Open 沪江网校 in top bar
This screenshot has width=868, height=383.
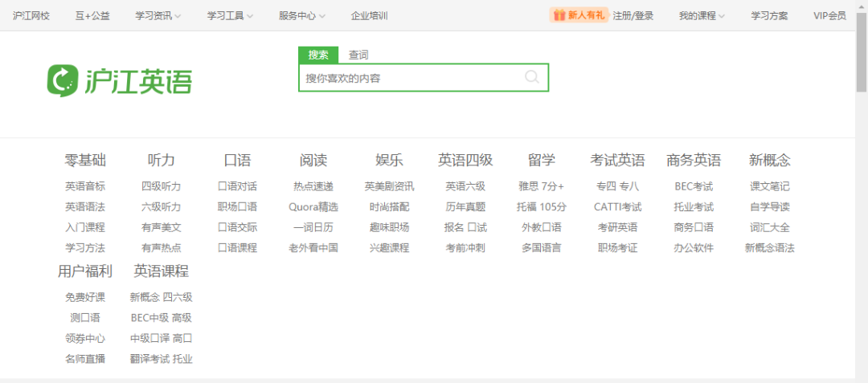point(31,16)
